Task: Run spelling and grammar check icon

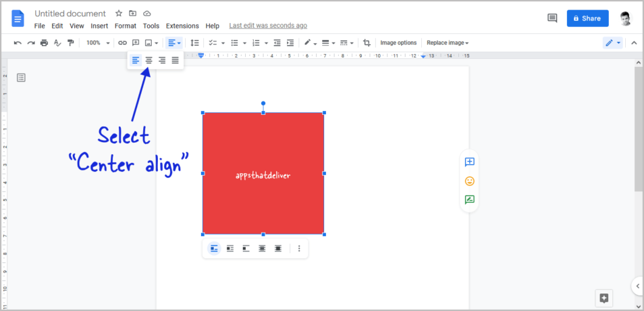Action: click(57, 43)
